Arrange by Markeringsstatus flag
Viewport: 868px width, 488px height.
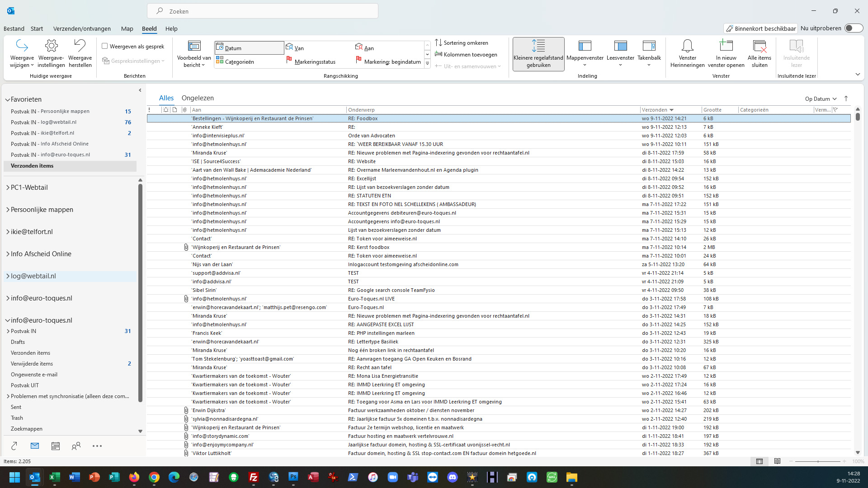tap(319, 61)
